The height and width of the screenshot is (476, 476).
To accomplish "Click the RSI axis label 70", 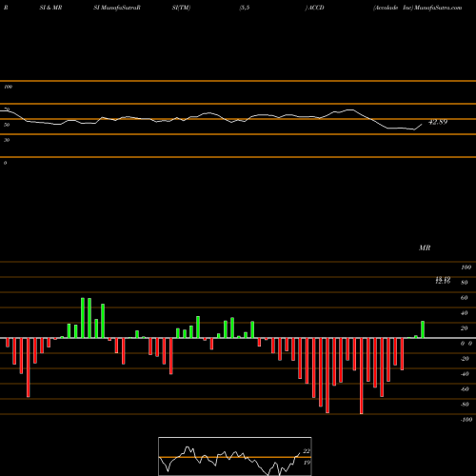I will click(x=7, y=109).
